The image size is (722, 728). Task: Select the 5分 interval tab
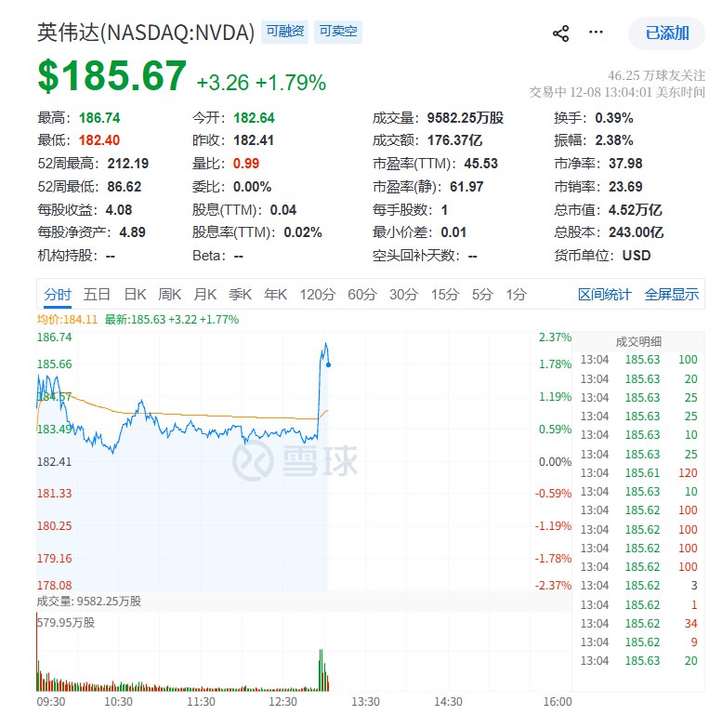coord(482,295)
